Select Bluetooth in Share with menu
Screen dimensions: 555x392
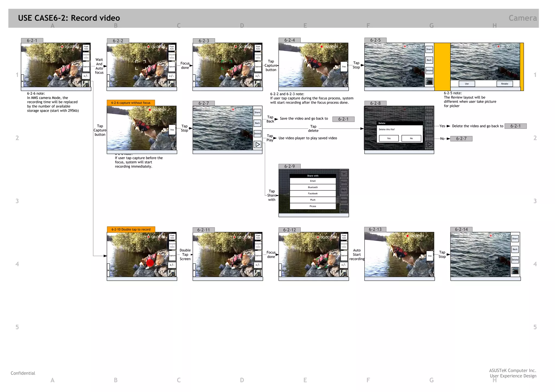[x=313, y=187]
